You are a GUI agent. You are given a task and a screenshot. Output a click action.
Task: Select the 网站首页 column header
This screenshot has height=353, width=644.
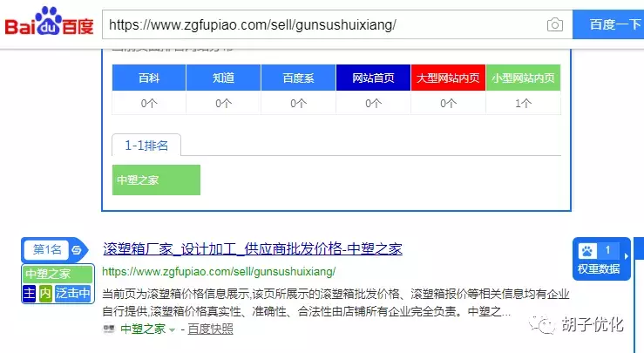tap(373, 78)
